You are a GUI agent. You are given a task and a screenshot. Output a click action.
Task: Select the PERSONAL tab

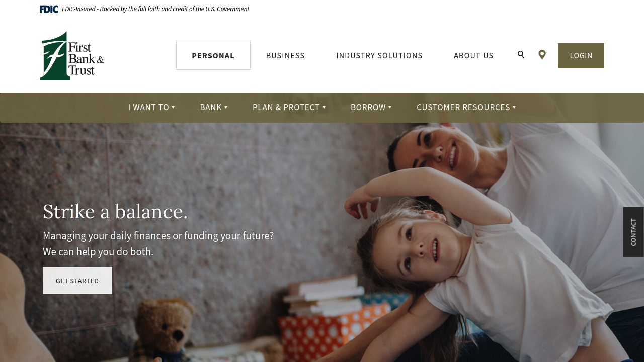click(213, 56)
